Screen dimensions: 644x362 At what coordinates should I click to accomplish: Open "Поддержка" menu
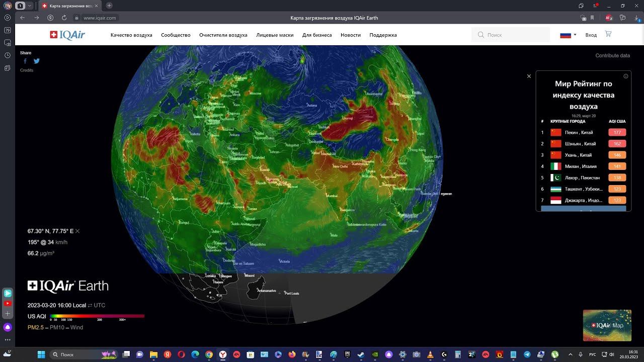coord(383,35)
